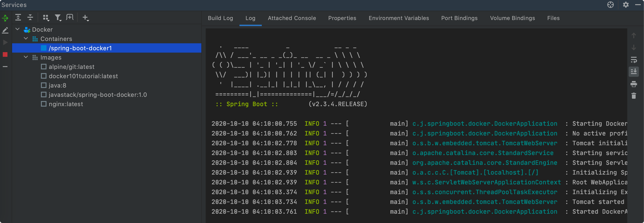Click the Edit Configuration pencil icon

[x=5, y=30]
